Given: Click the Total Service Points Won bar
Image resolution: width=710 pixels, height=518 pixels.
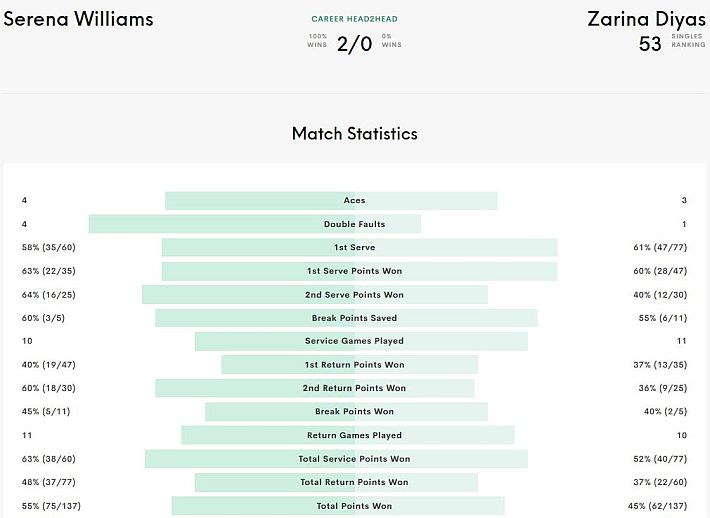Looking at the screenshot, I should point(336,459).
